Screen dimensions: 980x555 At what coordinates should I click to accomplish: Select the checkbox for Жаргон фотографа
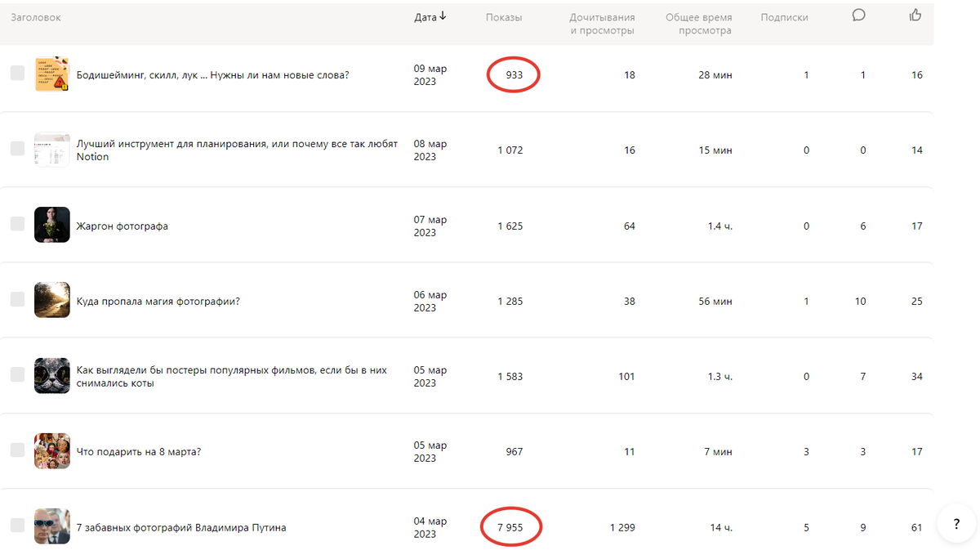tap(17, 224)
